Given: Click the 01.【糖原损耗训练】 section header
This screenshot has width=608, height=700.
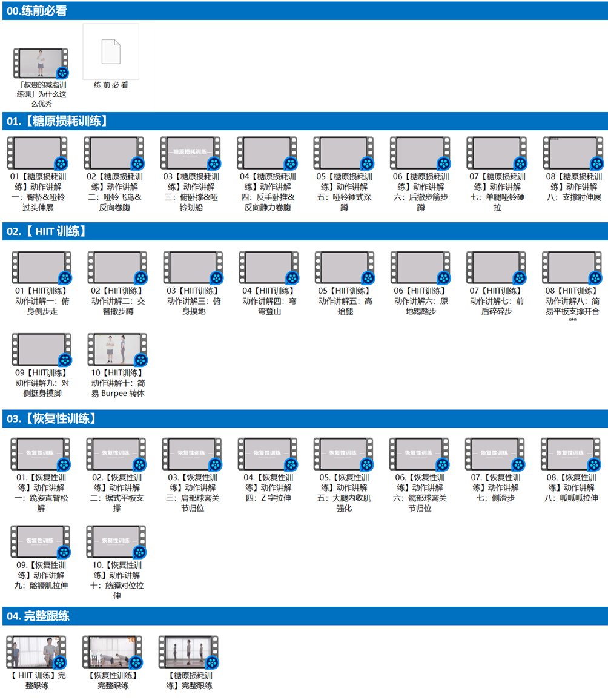Looking at the screenshot, I should tap(58, 121).
